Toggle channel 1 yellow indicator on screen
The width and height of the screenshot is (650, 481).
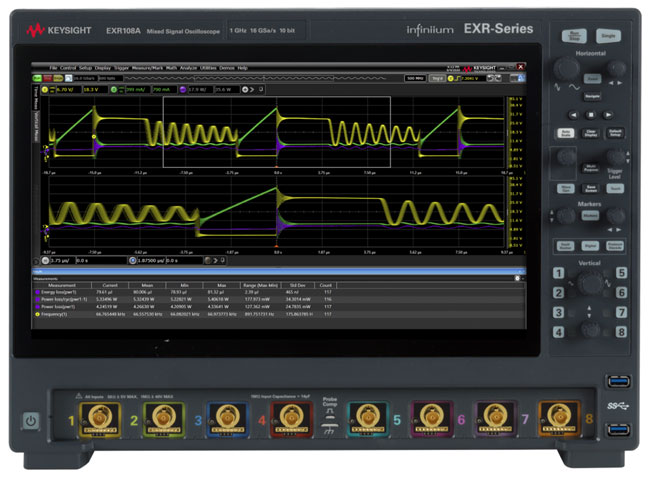click(x=45, y=90)
